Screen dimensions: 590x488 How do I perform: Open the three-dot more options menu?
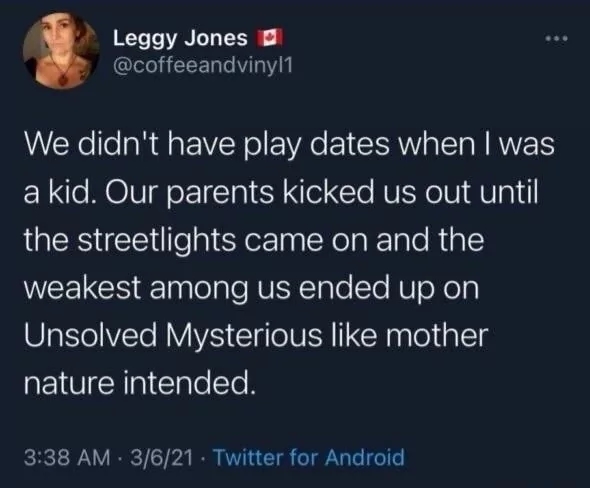pyautogui.click(x=556, y=38)
